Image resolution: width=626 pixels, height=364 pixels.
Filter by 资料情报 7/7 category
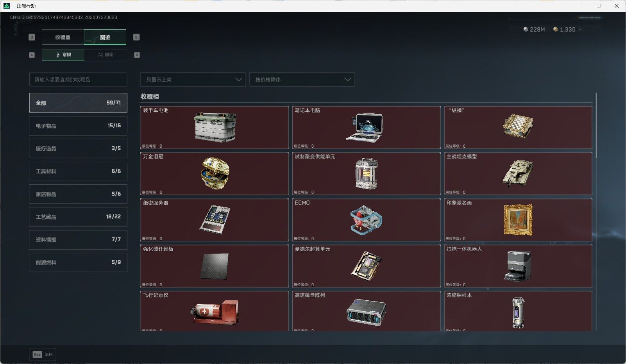[78, 239]
